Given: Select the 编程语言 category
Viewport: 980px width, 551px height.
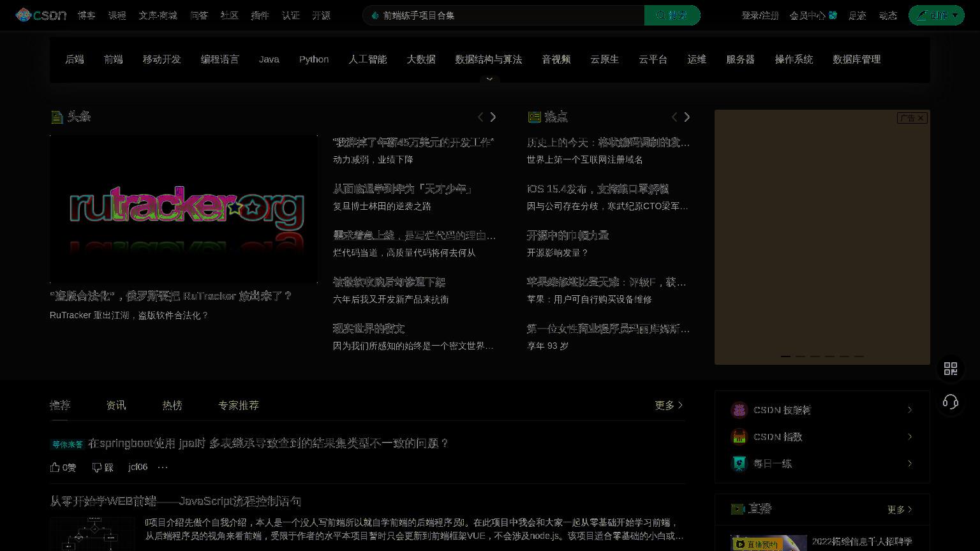Looking at the screenshot, I should point(220,59).
